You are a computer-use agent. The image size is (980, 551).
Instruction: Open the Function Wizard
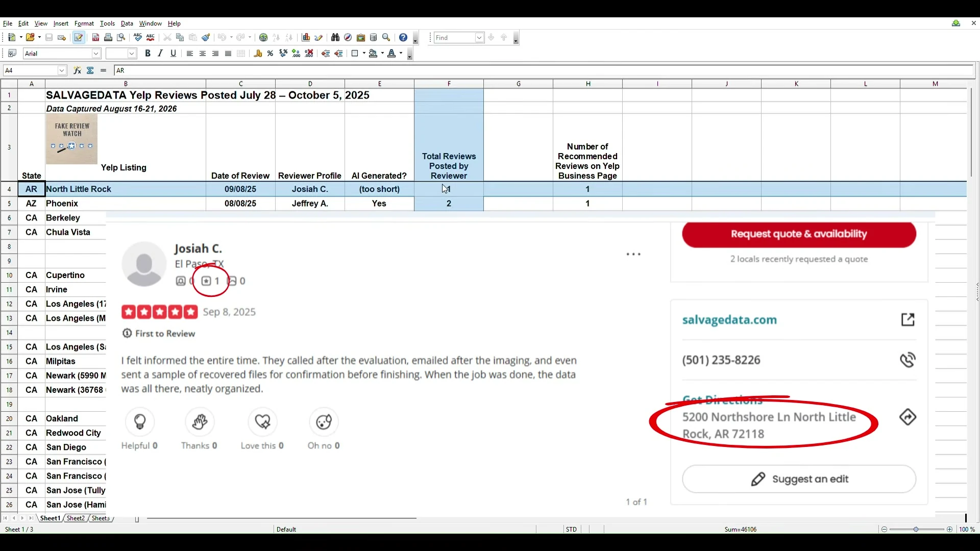77,70
